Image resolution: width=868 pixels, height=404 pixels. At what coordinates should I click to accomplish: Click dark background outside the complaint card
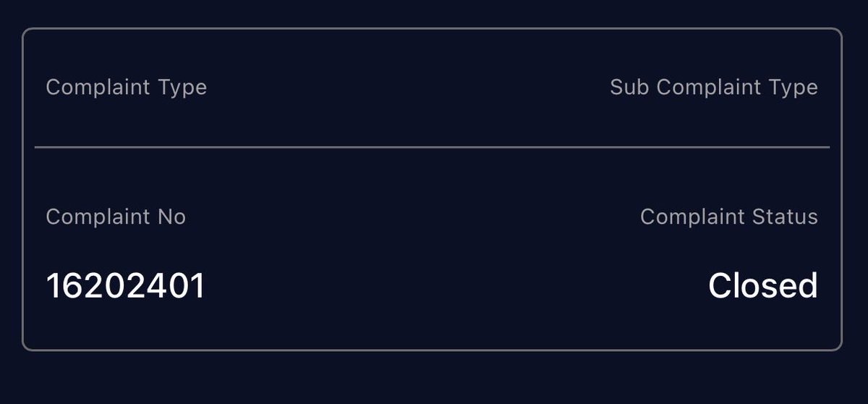(434, 378)
